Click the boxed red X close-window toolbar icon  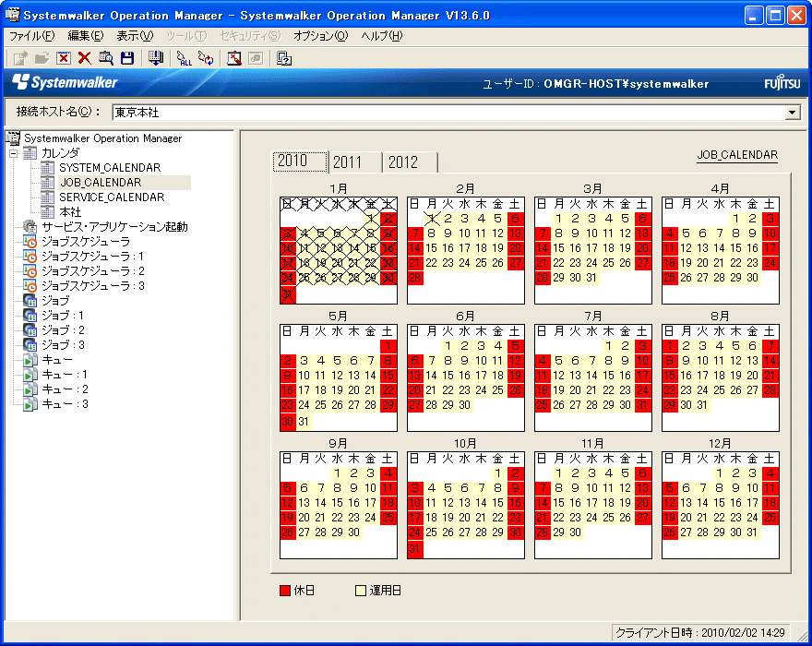tap(63, 58)
